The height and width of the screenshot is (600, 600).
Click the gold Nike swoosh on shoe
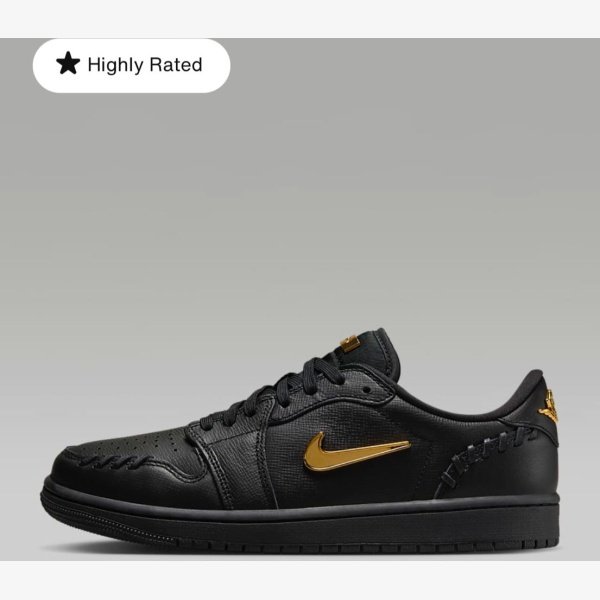pos(356,452)
